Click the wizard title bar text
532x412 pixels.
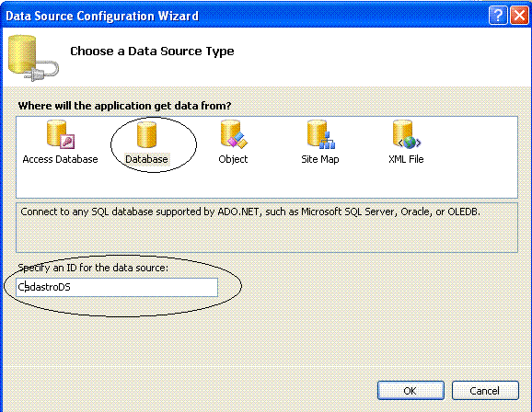tap(102, 16)
